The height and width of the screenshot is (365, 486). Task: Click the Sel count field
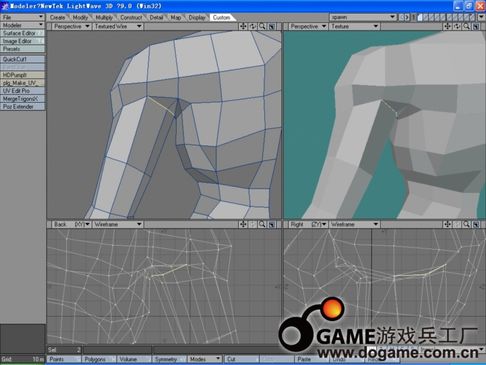(x=64, y=350)
